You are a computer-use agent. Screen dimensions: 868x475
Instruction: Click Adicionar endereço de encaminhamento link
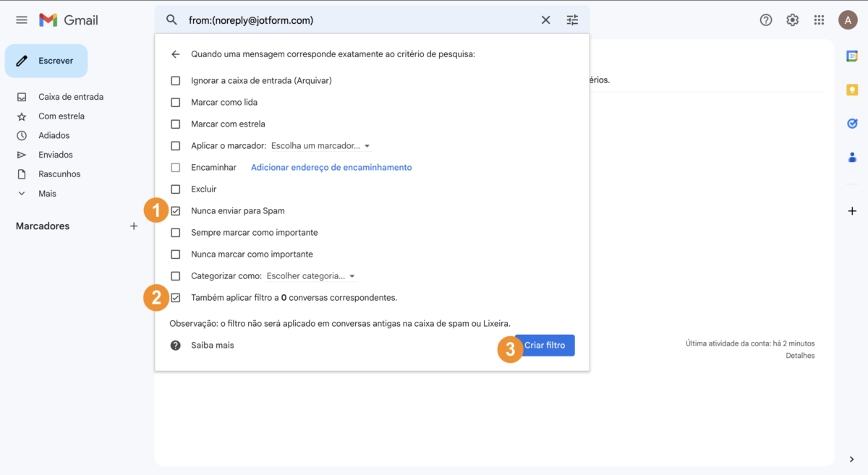click(x=331, y=168)
